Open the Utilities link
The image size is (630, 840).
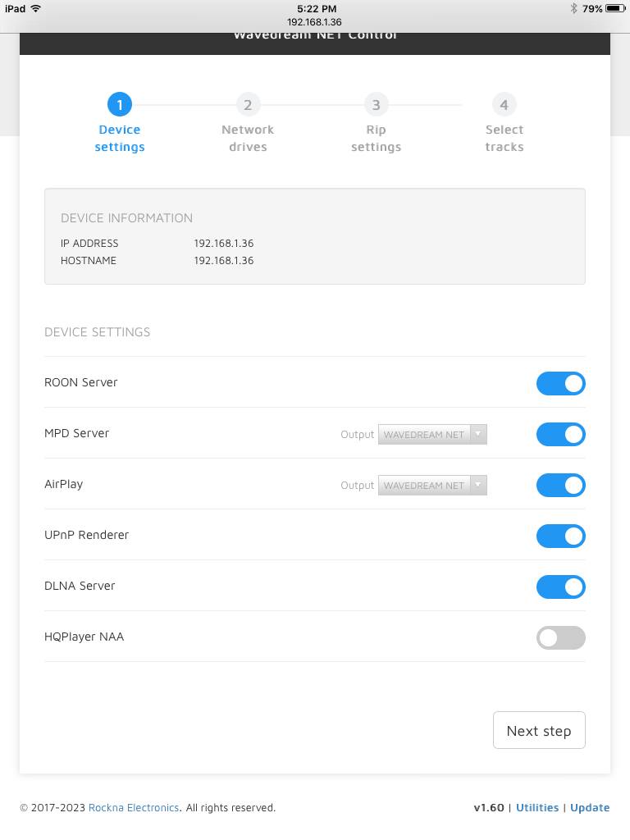pos(537,808)
